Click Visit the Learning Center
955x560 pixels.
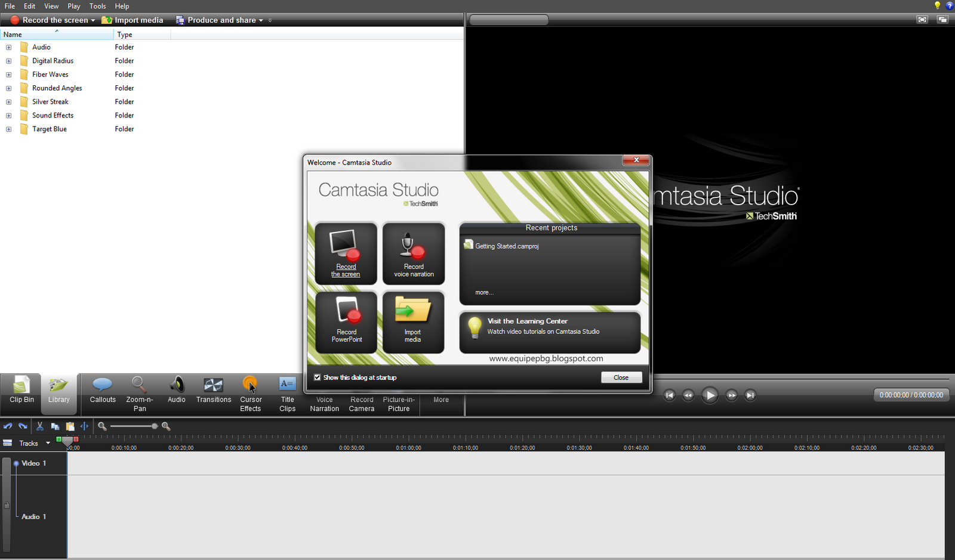549,332
